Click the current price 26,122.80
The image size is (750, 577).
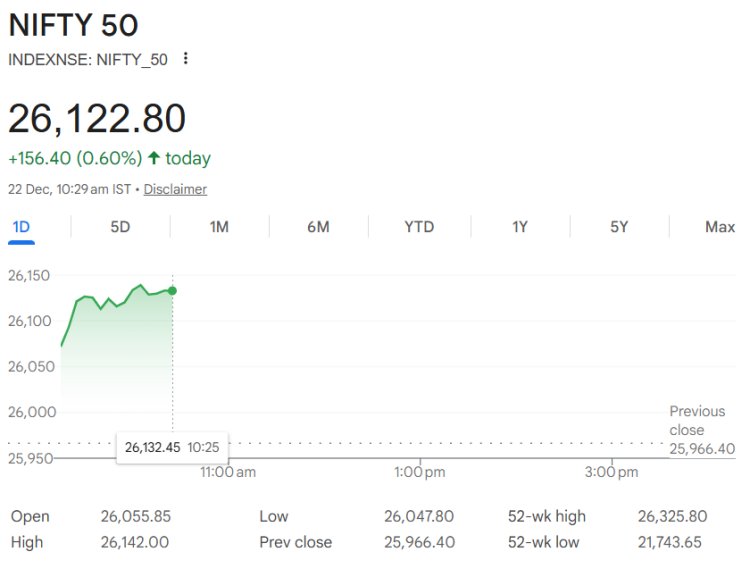click(97, 118)
